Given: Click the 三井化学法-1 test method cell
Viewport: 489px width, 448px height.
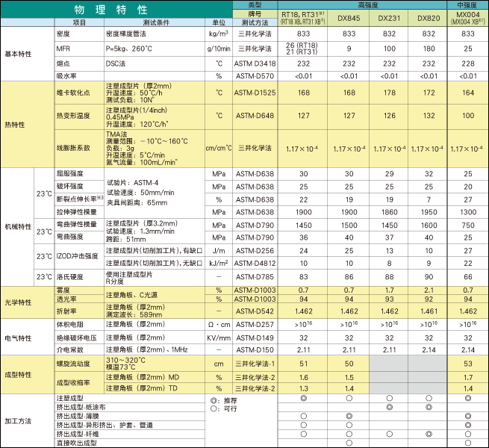Looking at the screenshot, I should [x=255, y=364].
